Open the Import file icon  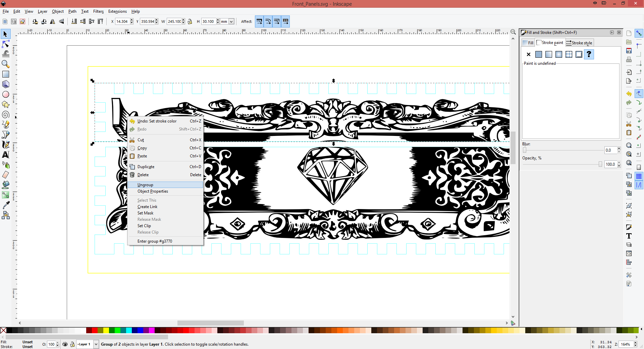coord(629,72)
